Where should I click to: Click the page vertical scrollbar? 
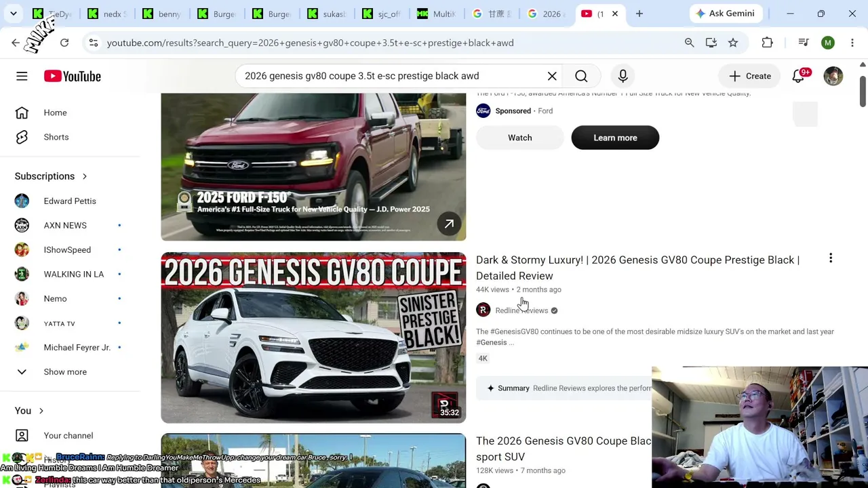coord(863,91)
